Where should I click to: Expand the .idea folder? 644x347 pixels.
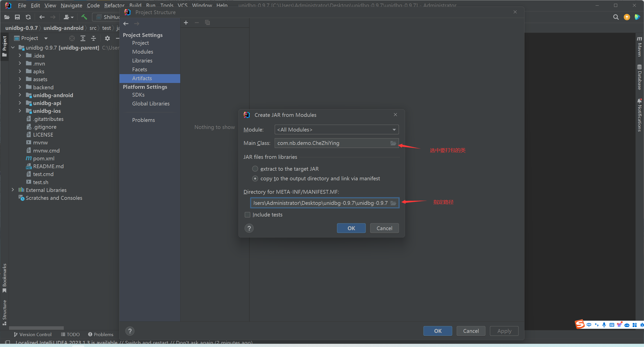pos(20,55)
